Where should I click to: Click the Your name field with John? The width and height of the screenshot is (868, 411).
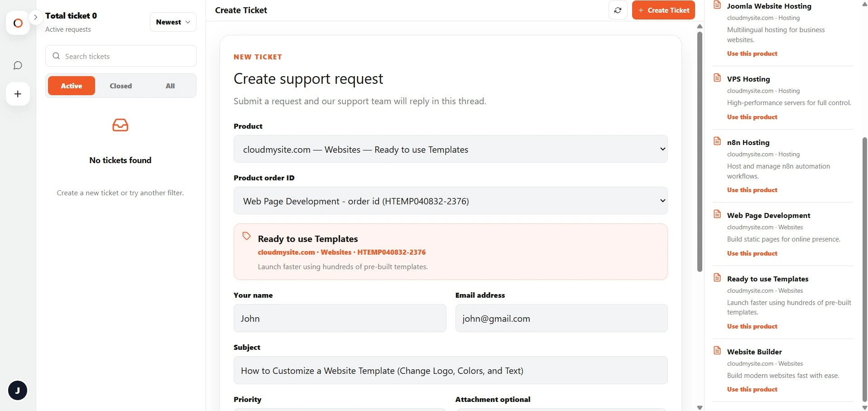pos(340,318)
